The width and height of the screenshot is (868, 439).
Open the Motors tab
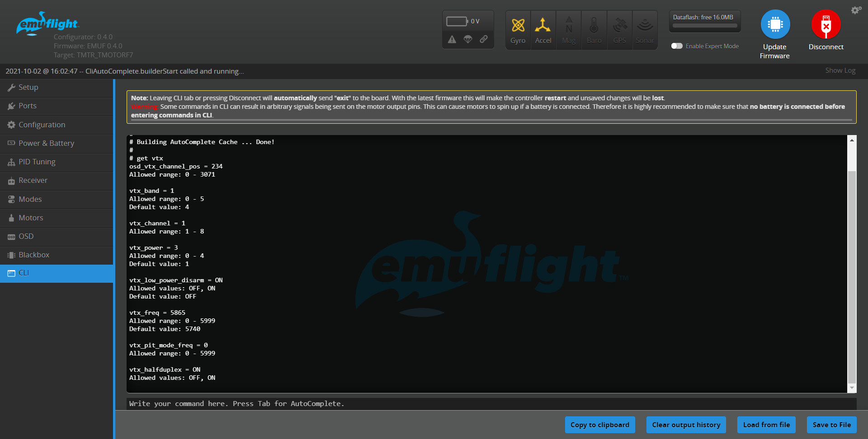point(57,218)
